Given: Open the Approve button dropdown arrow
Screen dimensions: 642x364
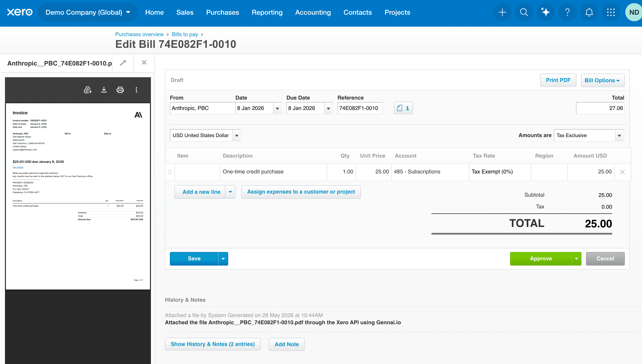Looking at the screenshot, I should 576,259.
